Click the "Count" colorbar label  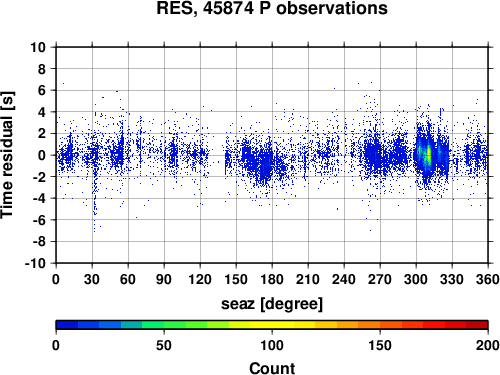[272, 368]
